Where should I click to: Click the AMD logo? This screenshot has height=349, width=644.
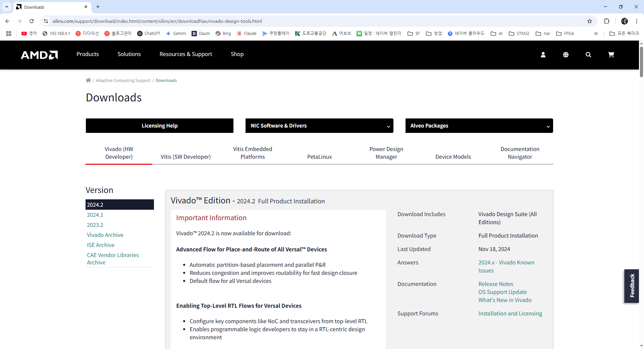39,55
